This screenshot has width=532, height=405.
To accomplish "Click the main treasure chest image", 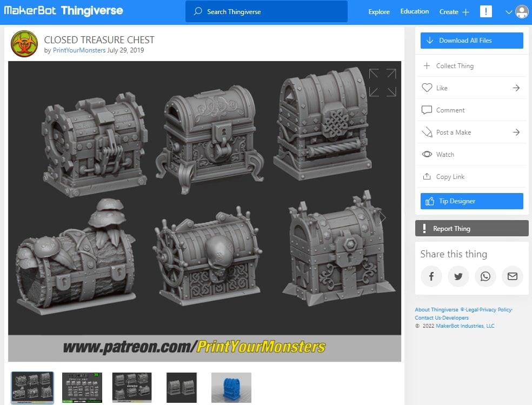I will pos(204,211).
